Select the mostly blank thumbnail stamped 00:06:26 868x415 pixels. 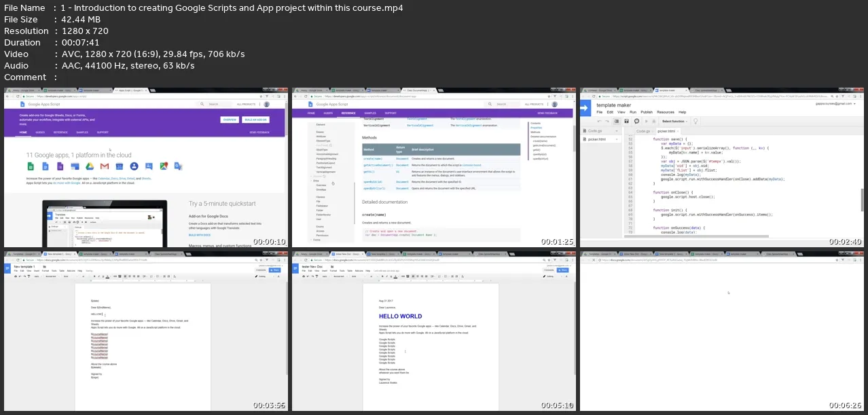[722, 331]
